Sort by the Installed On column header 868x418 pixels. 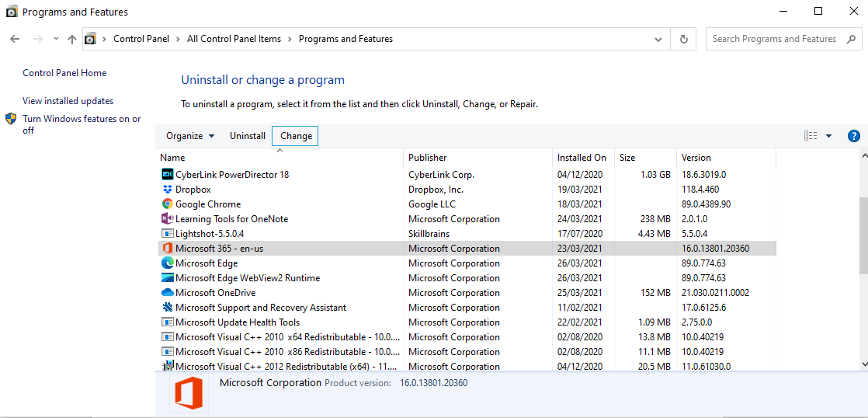584,158
